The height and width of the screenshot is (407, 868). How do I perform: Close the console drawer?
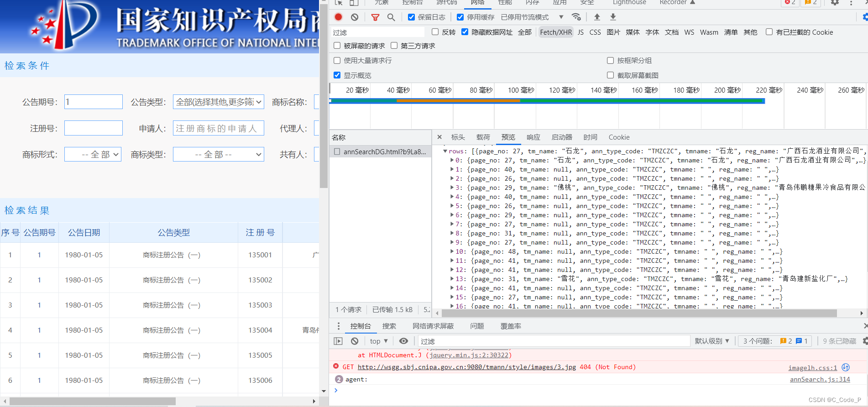pos(865,326)
